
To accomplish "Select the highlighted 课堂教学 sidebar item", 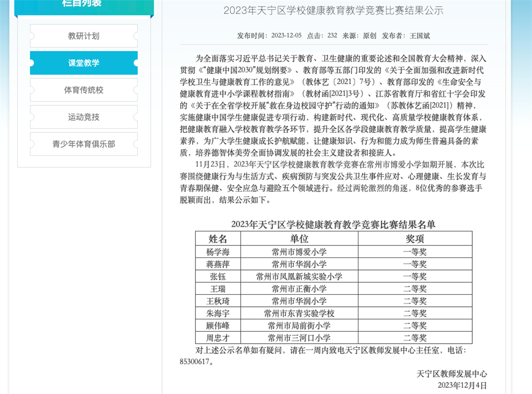I will 84,63.
